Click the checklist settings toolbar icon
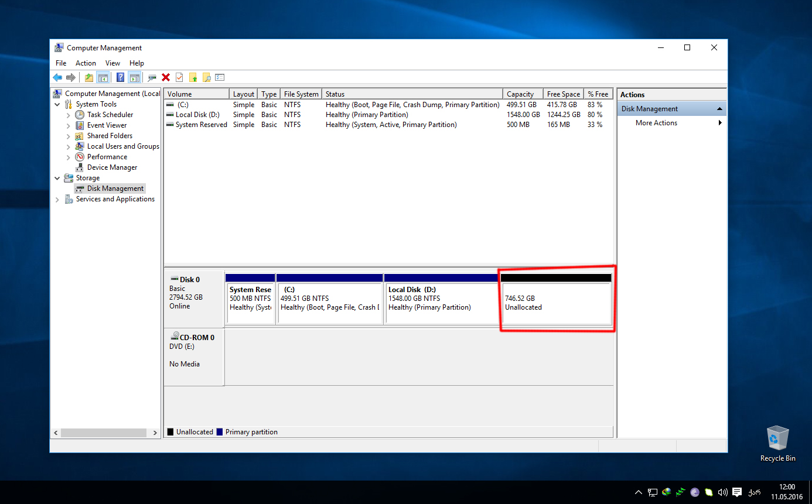This screenshot has height=504, width=812. [220, 77]
